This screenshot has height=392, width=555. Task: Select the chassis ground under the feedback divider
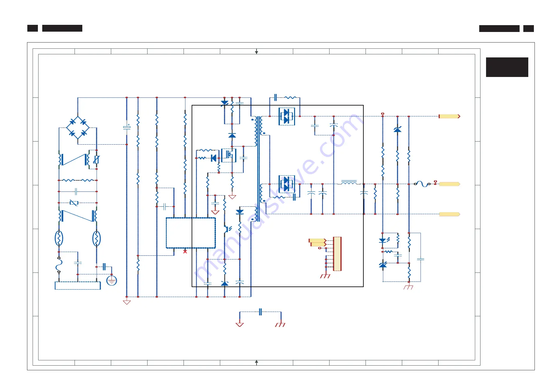[408, 287]
